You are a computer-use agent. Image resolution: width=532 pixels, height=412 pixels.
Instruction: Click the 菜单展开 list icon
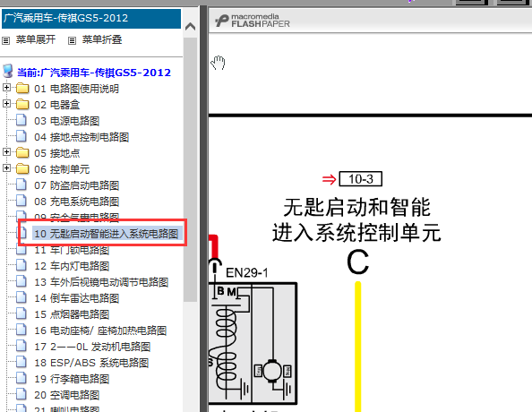[5, 41]
